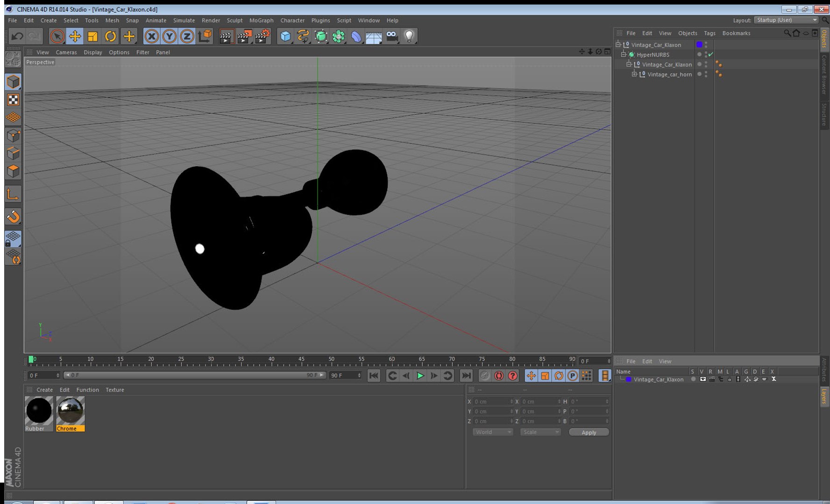Open viewport Display menu
This screenshot has width=830, height=504.
(93, 52)
